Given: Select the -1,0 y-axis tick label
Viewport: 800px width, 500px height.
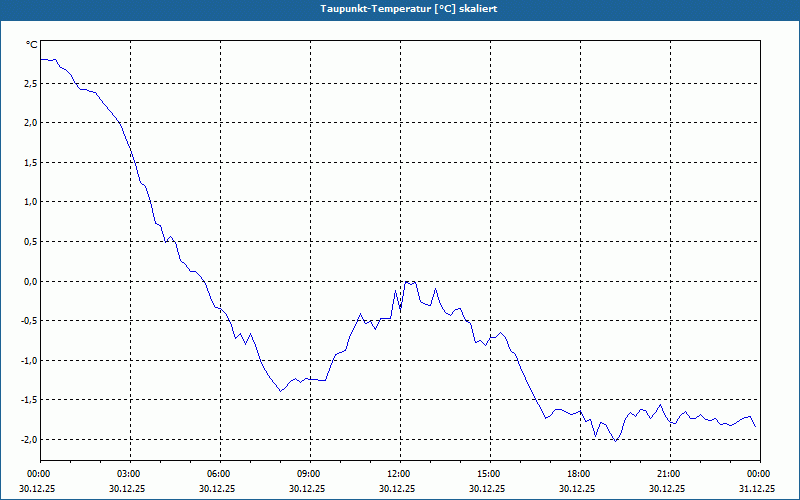Looking at the screenshot, I should (29, 360).
